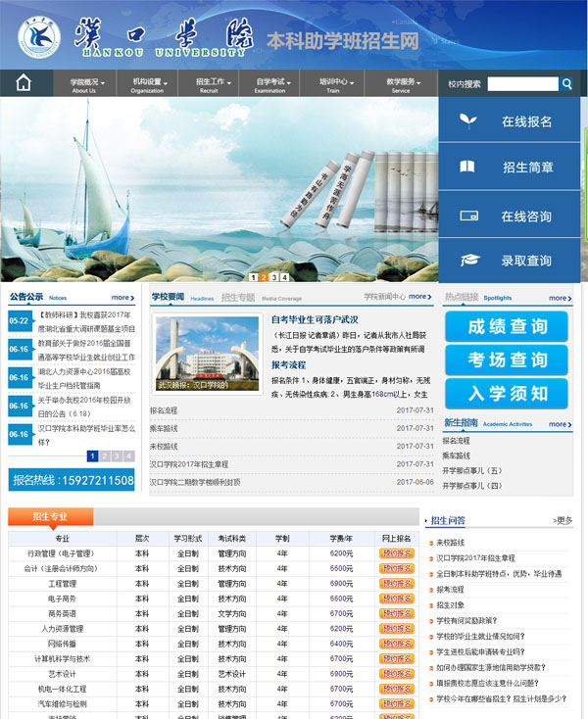The height and width of the screenshot is (719, 588).
Task: Open more in 公告公示 Notices
Action: tap(122, 298)
